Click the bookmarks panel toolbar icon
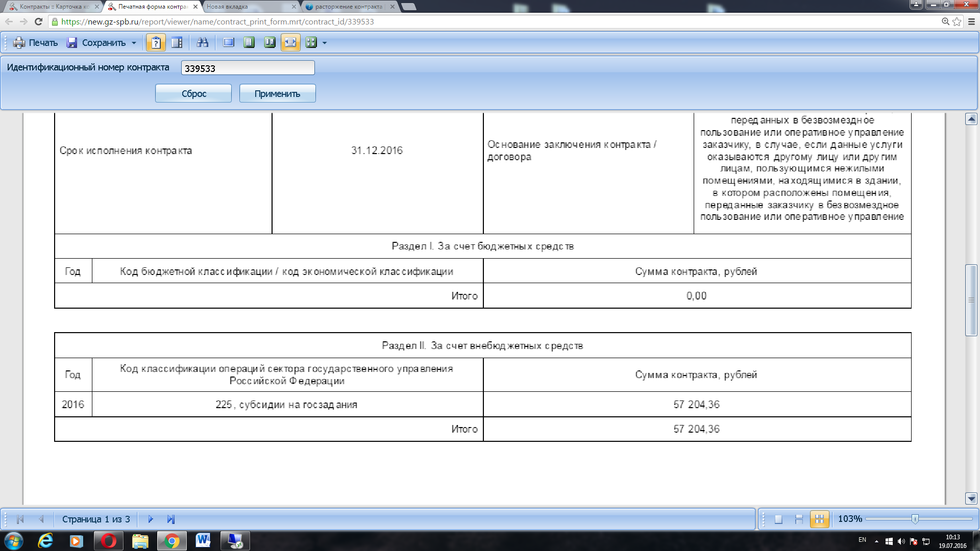Image resolution: width=980 pixels, height=551 pixels. point(177,43)
